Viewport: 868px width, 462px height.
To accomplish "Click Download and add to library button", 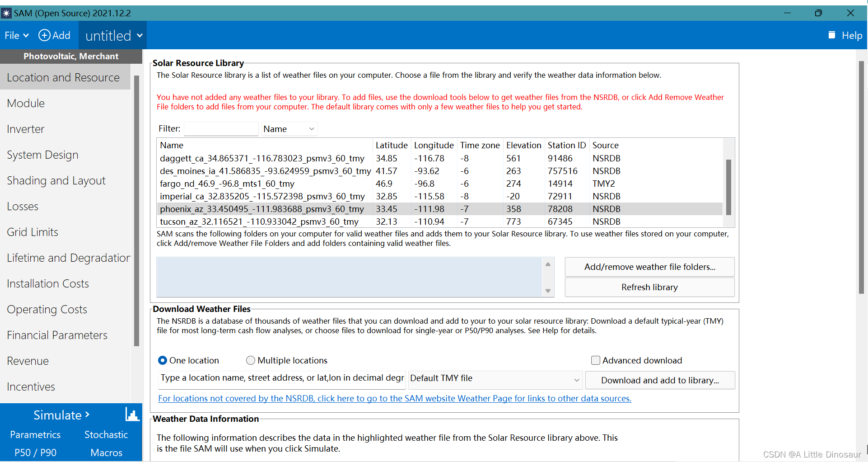I will click(660, 380).
